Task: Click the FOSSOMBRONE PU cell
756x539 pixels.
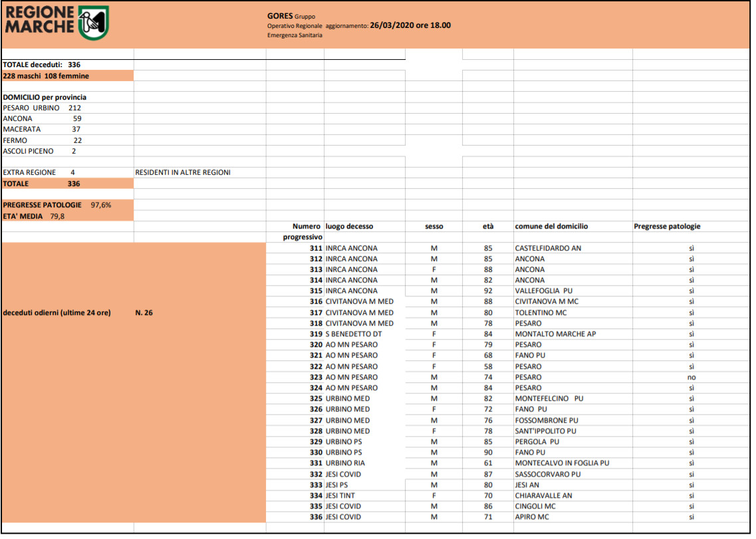Action: tap(547, 421)
